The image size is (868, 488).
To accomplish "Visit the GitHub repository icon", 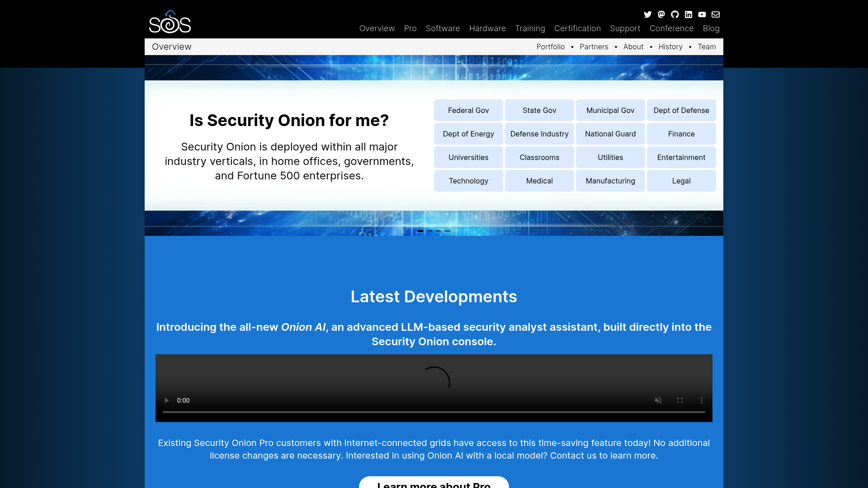I will (x=675, y=14).
